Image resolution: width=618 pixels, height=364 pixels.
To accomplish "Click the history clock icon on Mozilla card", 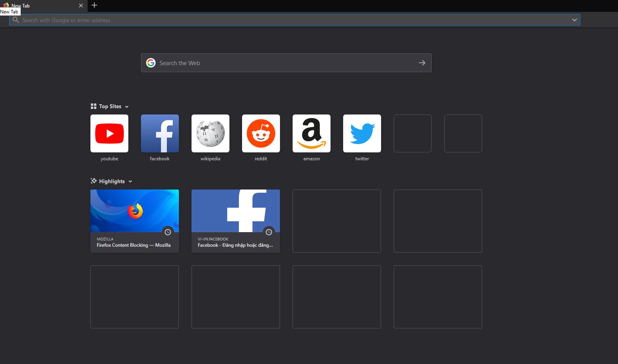I will pos(168,232).
